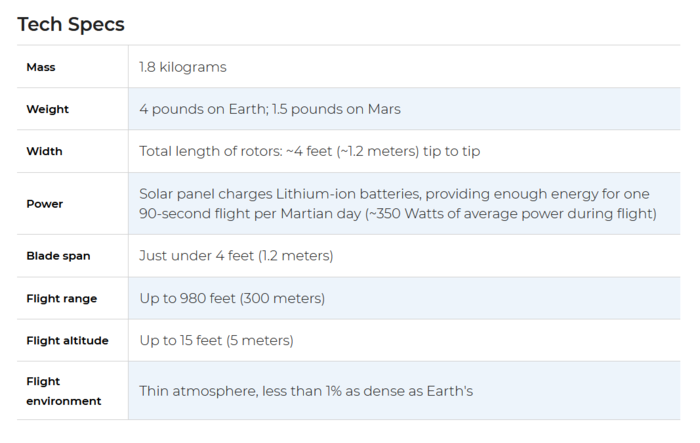Click the 300 meters text in flight range
The width and height of the screenshot is (700, 443).
tap(283, 298)
